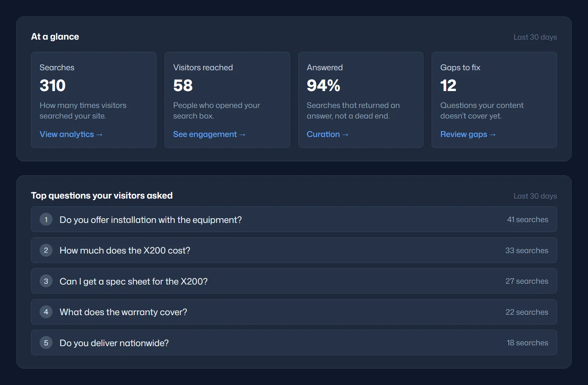This screenshot has width=588, height=385.
Task: Click the '22 searches' count
Action: (527, 312)
